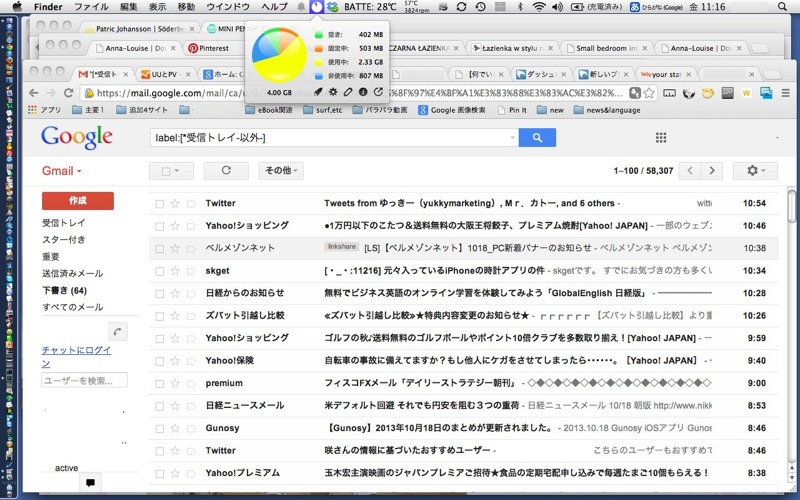Click the Gmail search magnifier button

[x=537, y=138]
